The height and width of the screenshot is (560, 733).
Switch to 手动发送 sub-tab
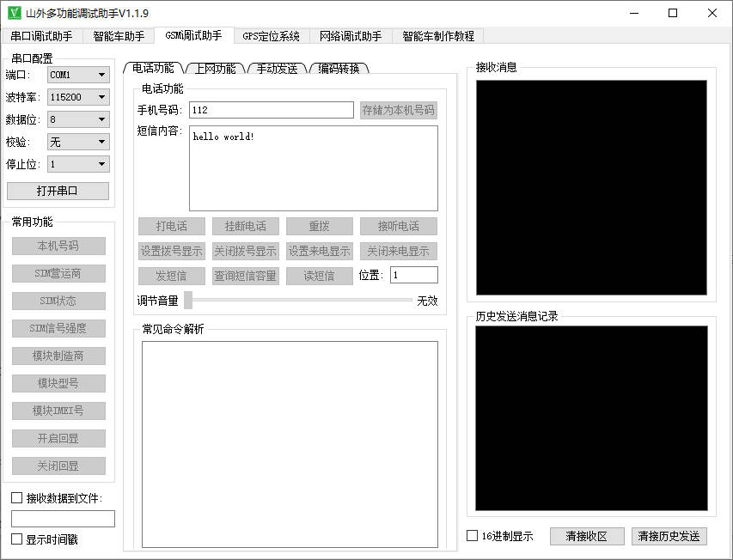278,69
